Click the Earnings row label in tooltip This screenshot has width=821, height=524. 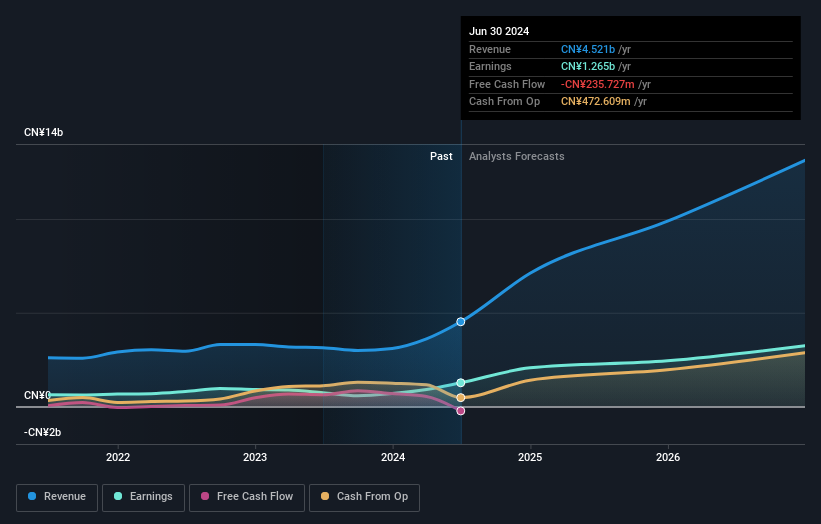(490, 66)
